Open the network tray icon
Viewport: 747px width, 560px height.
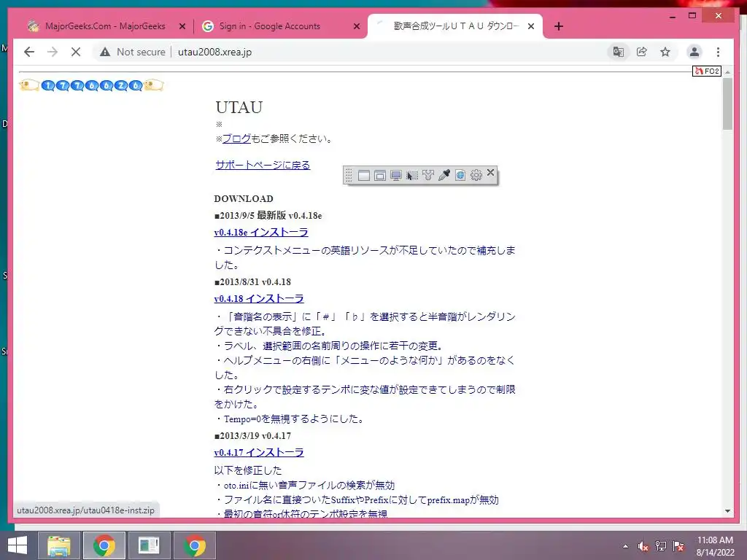(x=660, y=546)
